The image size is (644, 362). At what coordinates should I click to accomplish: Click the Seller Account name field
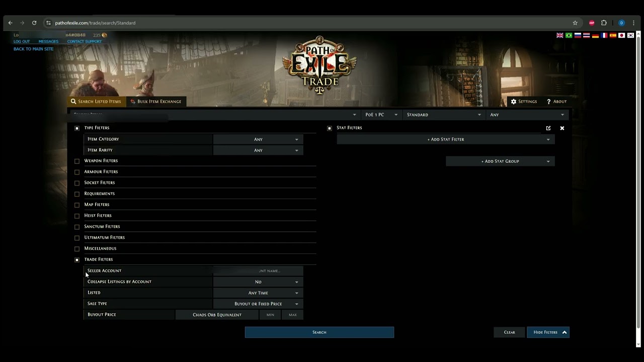coord(258,271)
